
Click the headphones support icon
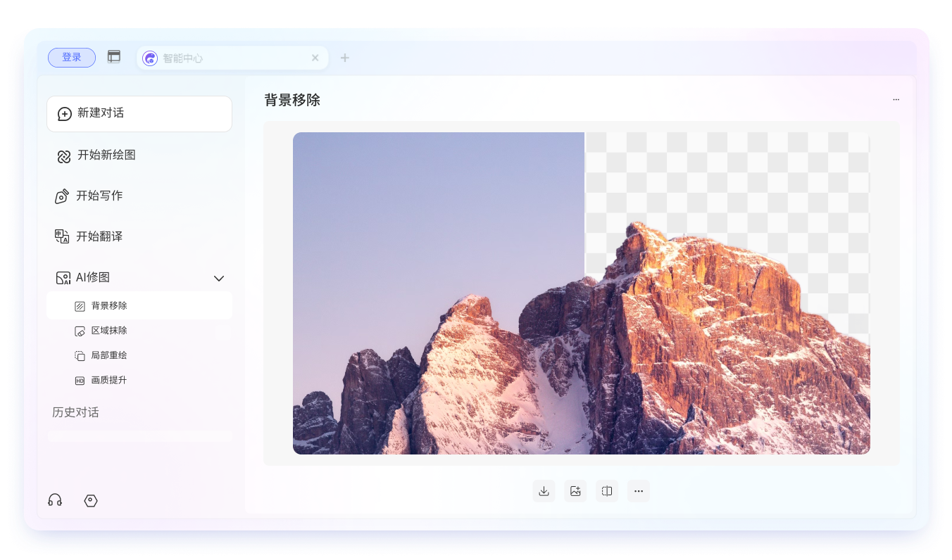pos(55,500)
